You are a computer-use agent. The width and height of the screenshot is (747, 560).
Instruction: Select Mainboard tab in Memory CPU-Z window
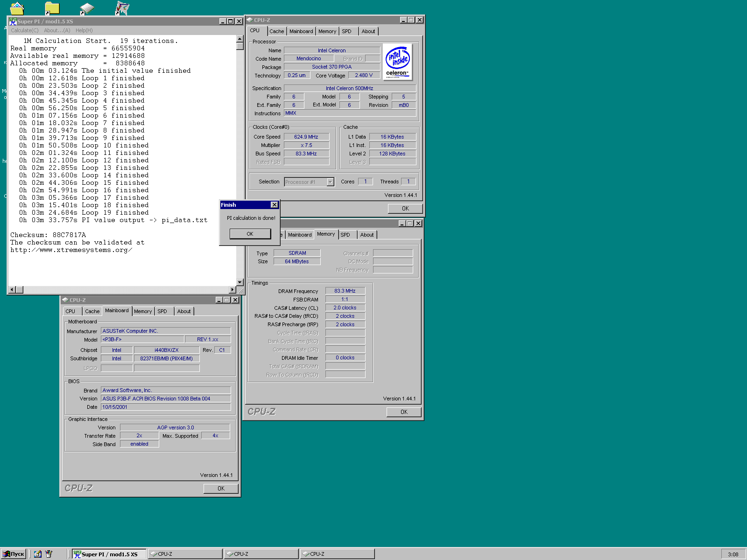pos(300,235)
